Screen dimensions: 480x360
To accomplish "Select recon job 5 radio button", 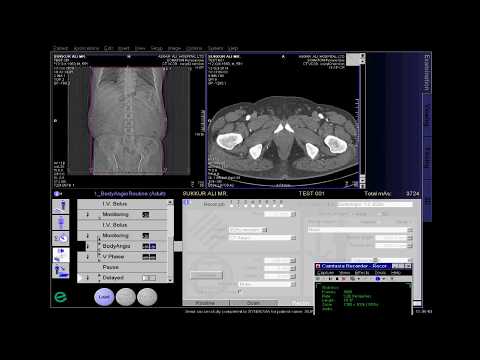I will (260, 206).
